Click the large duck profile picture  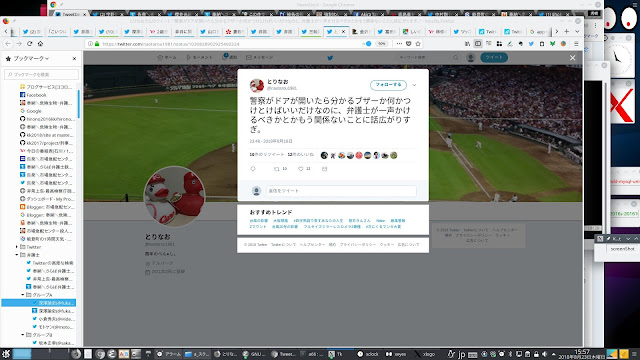coord(175,196)
